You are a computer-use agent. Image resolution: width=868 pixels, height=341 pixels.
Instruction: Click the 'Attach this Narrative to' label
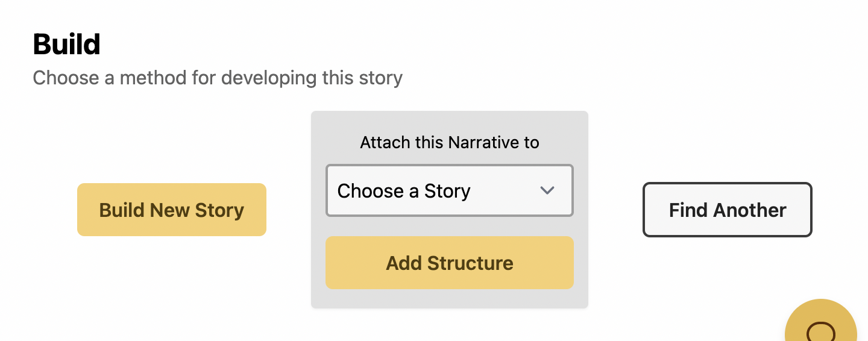click(x=450, y=142)
